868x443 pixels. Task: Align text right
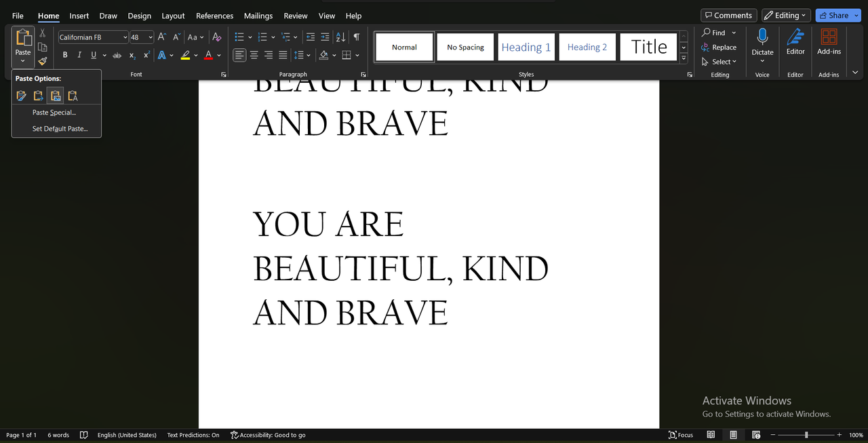click(269, 55)
